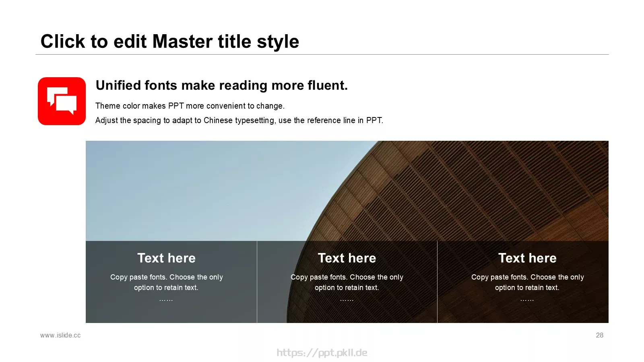Click the ellipsis dots in middle panel
The width and height of the screenshot is (644, 362).
347,300
